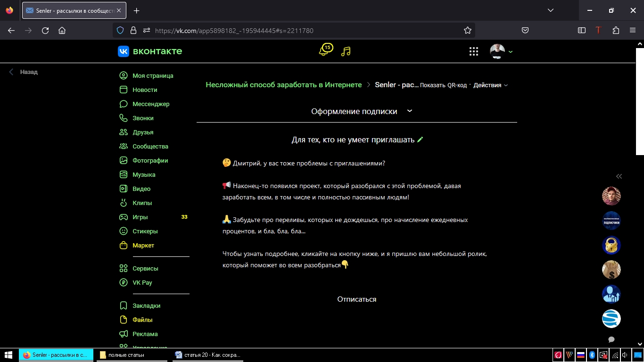
Task: Go to Сообщества in the left menu
Action: pyautogui.click(x=150, y=146)
